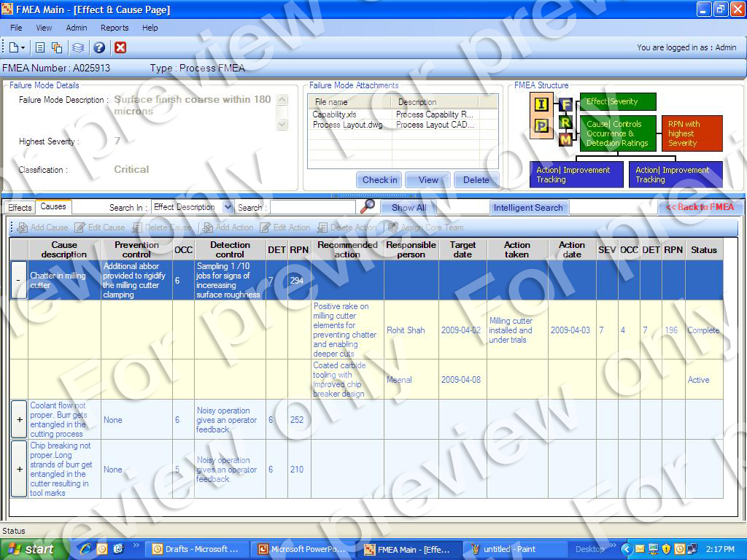747x560 pixels.
Task: Click the help question mark toolbar icon
Action: tap(99, 47)
